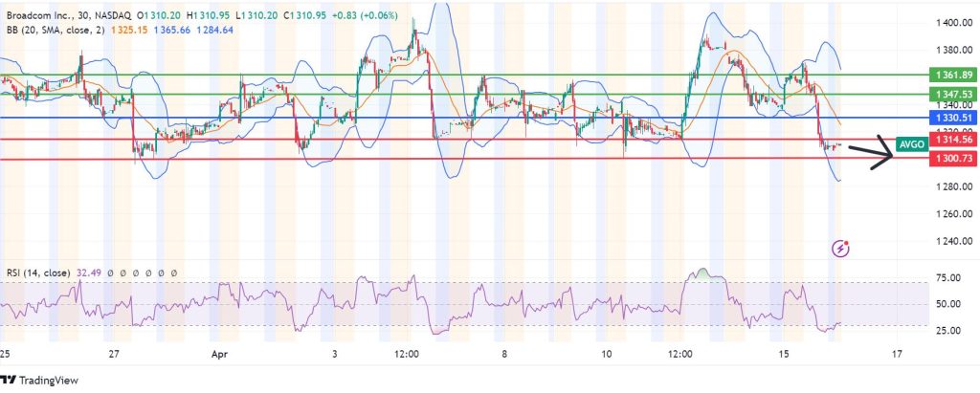Click the 1 280.00 price axis label

tap(954, 186)
